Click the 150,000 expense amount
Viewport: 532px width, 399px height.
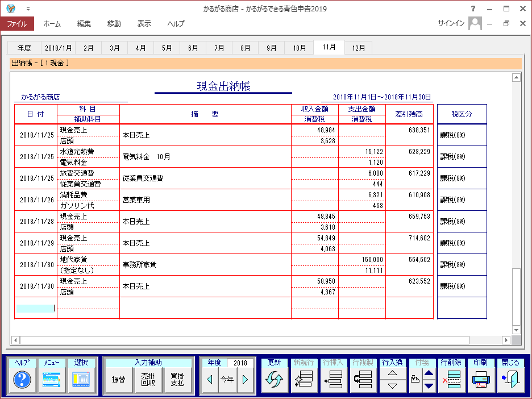click(372, 260)
